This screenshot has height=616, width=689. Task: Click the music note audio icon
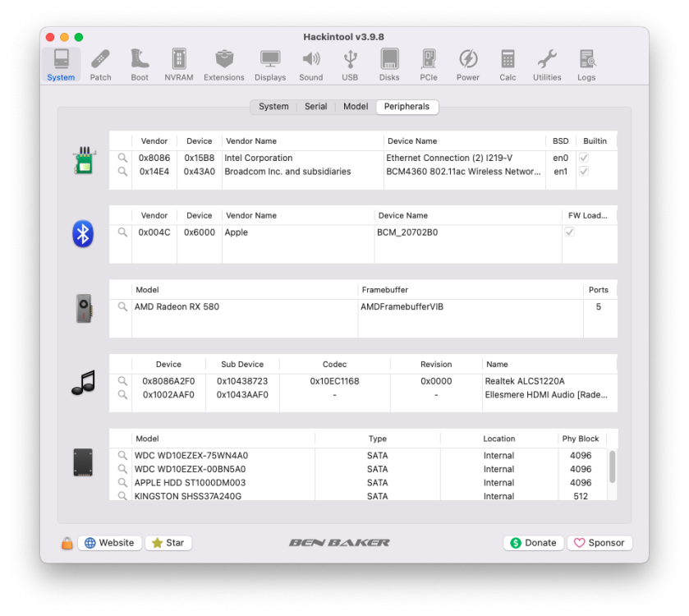point(84,383)
